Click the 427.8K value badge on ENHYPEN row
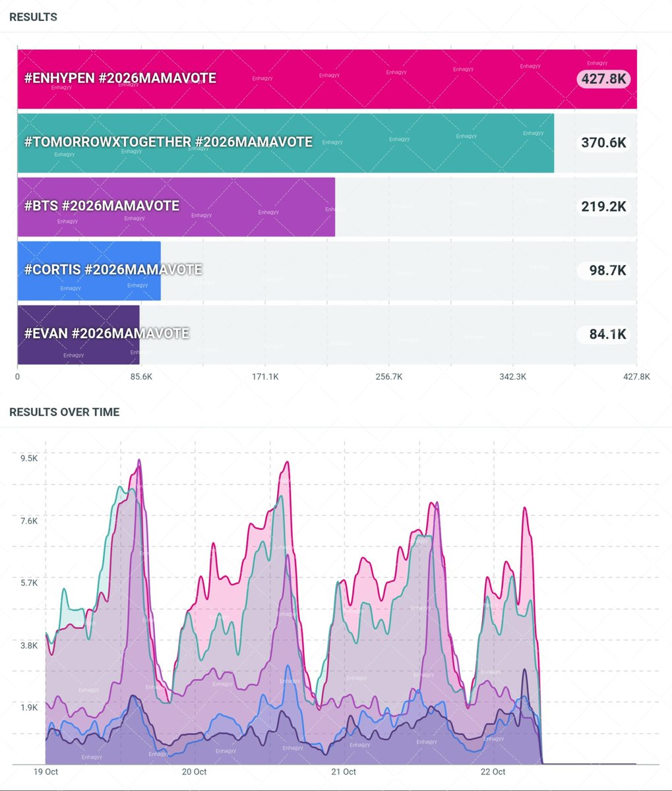Screen dimensions: 672x791 point(603,79)
